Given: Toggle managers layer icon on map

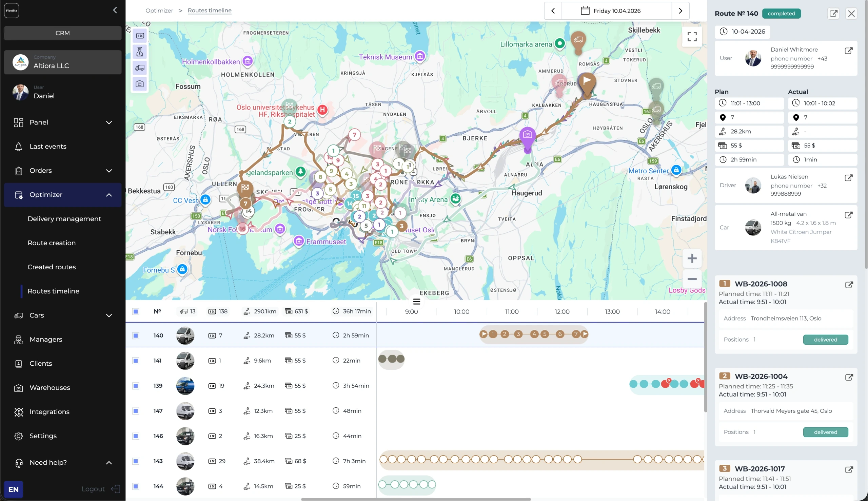Looking at the screenshot, I should (x=140, y=52).
